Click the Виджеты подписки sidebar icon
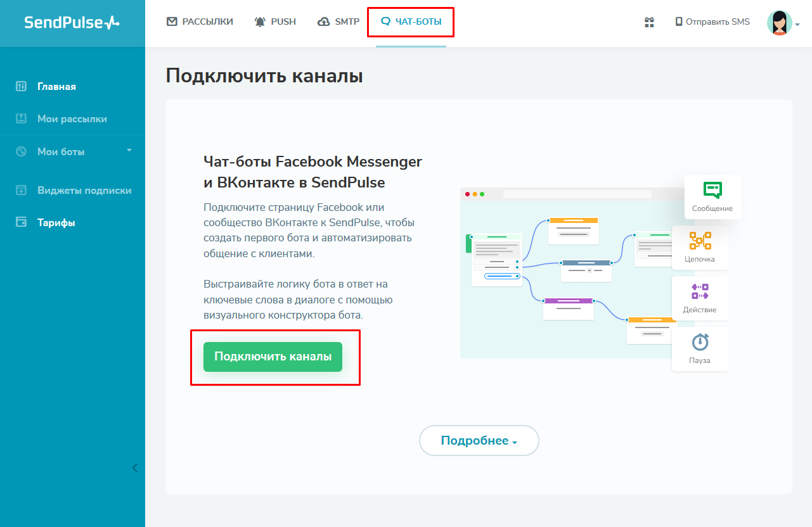The image size is (812, 527). pos(21,191)
